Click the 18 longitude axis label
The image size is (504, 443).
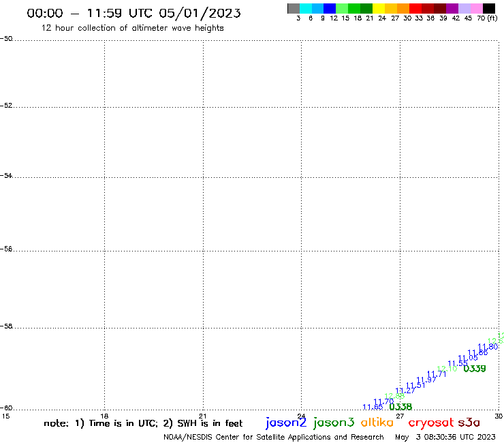[x=104, y=416]
